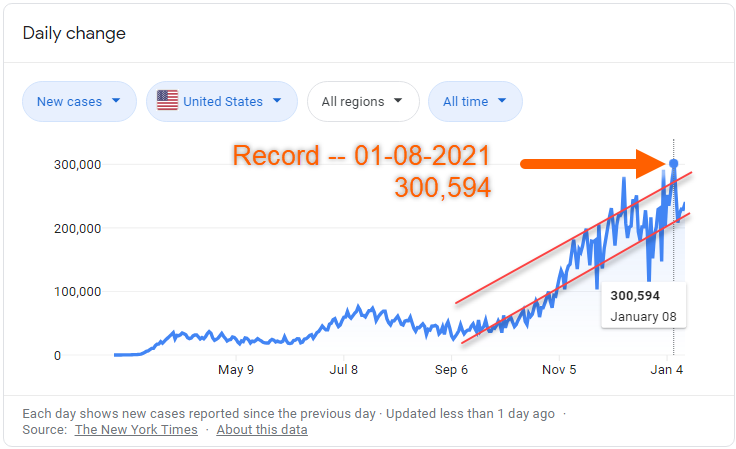
Task: Click the Sep 6 date axis label
Action: coord(451,370)
